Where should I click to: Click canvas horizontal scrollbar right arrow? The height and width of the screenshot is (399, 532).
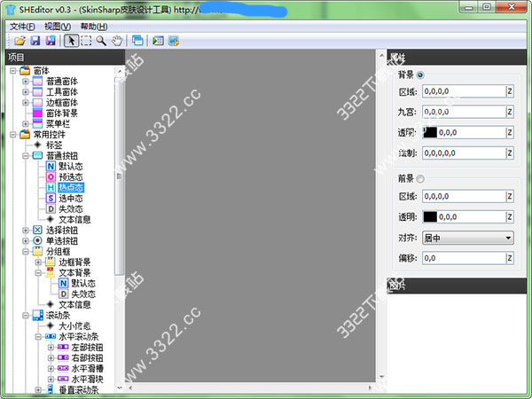coord(370,387)
